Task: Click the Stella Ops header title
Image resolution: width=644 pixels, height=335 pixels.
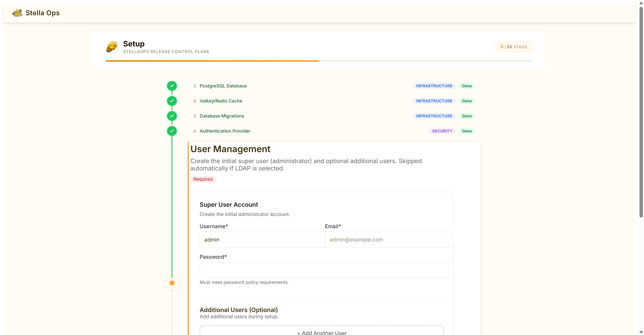Action: [43, 13]
